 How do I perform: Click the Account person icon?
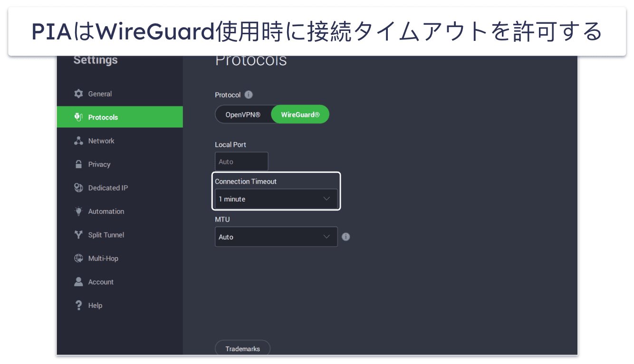78,282
